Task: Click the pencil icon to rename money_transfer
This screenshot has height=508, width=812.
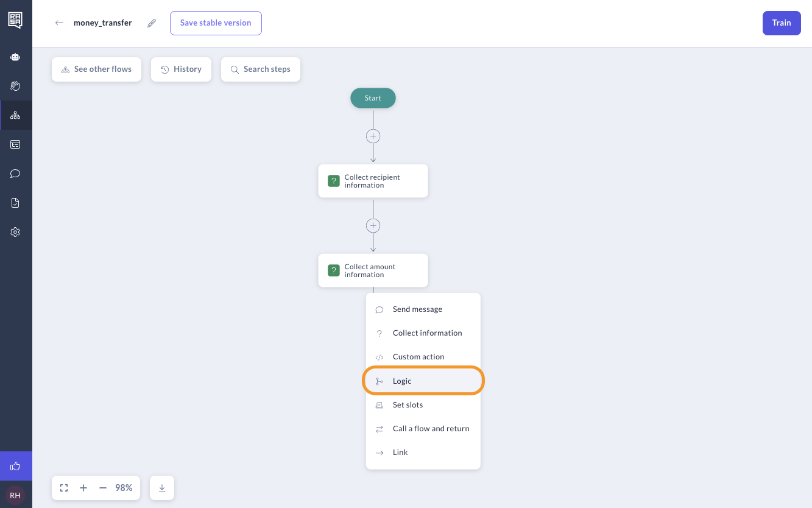Action: (152, 23)
